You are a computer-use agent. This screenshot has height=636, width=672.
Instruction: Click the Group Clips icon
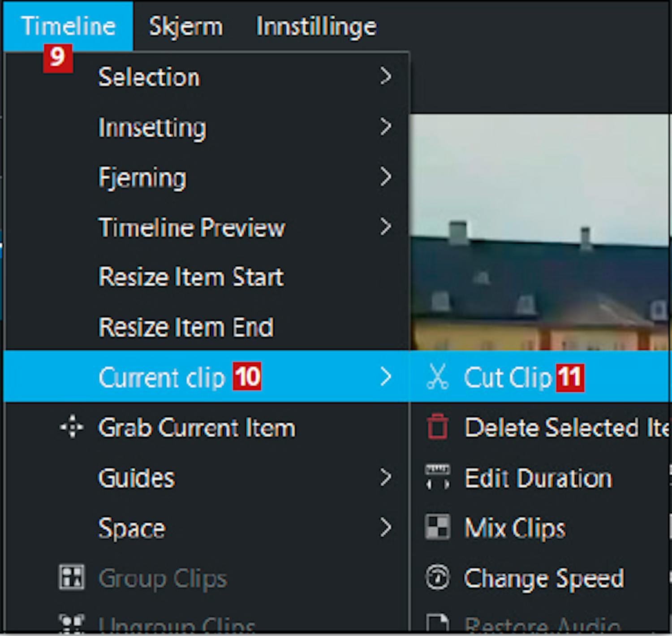pos(72,578)
